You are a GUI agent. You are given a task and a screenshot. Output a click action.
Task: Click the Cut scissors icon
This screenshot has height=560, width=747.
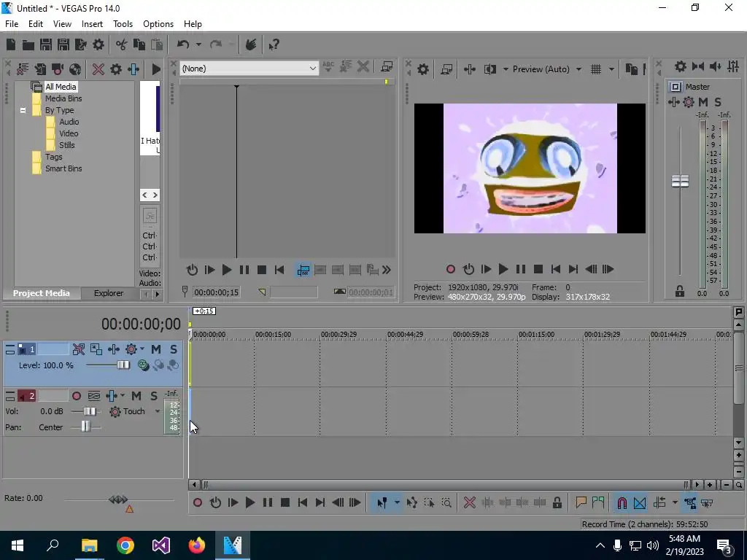pyautogui.click(x=122, y=44)
